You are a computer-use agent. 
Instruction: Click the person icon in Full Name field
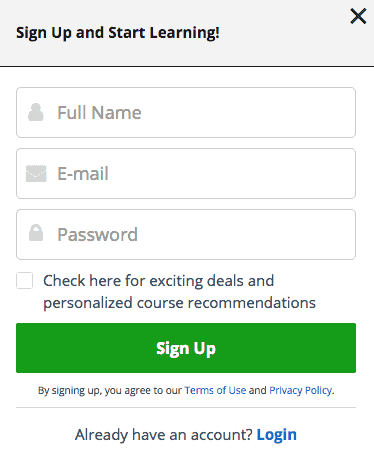(x=36, y=112)
